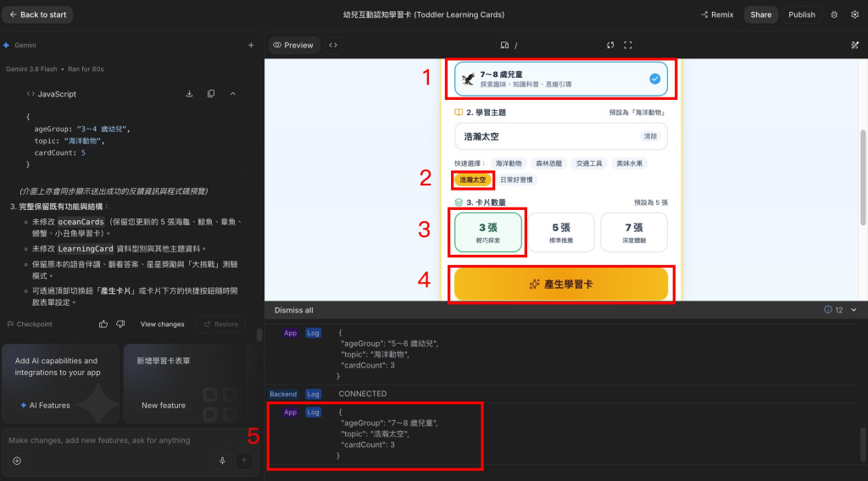The image size is (868, 481).
Task: Open the settings gear icon
Action: (x=854, y=15)
